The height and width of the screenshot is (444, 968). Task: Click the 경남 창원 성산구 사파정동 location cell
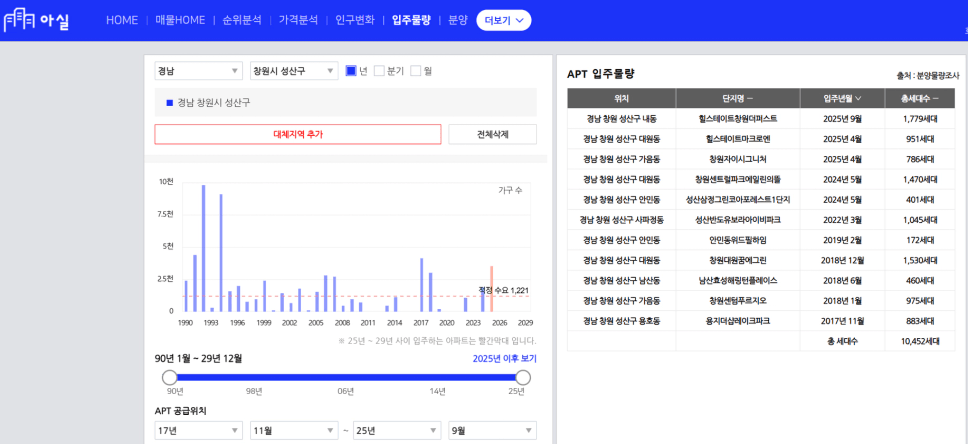coord(621,220)
